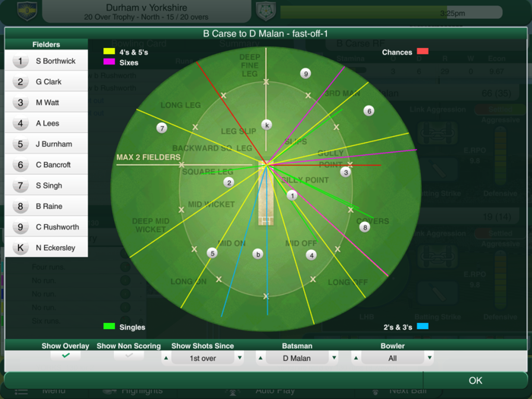Select A Lees in Fielders list
Screen dimensions: 532x399
pyautogui.click(x=46, y=123)
